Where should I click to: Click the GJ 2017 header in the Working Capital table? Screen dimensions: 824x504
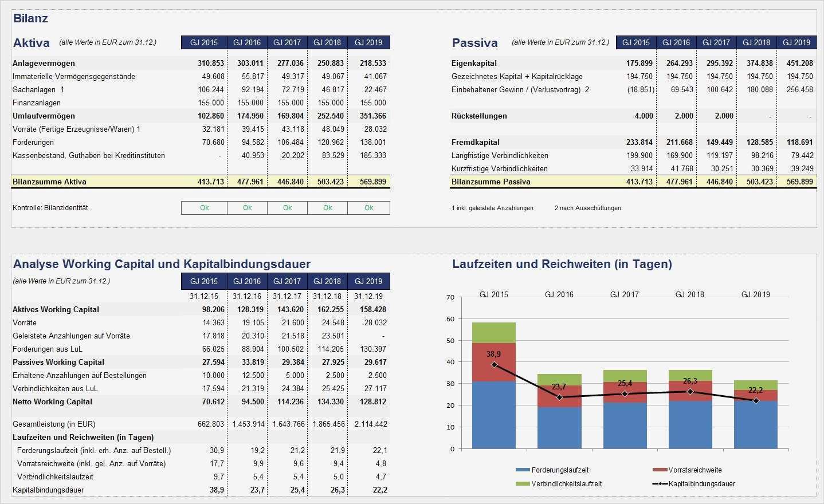pyautogui.click(x=287, y=281)
